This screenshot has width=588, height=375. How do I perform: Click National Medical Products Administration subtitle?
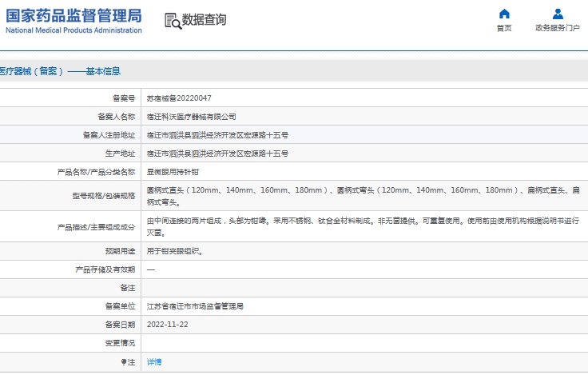(x=73, y=30)
